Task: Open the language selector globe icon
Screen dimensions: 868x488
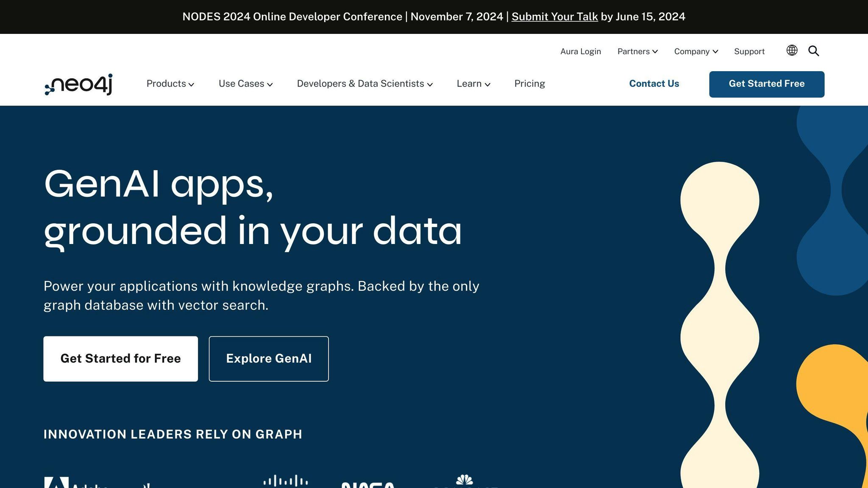Action: pos(791,51)
